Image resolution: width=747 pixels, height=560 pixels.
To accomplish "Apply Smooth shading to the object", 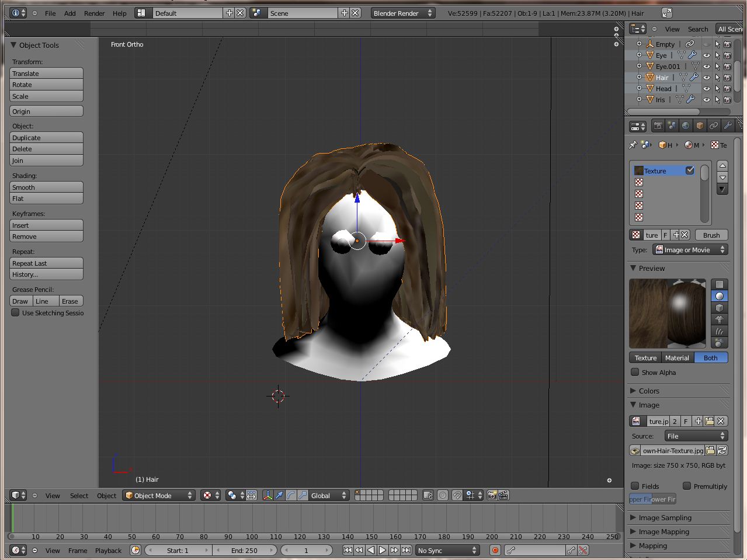I will [x=47, y=187].
